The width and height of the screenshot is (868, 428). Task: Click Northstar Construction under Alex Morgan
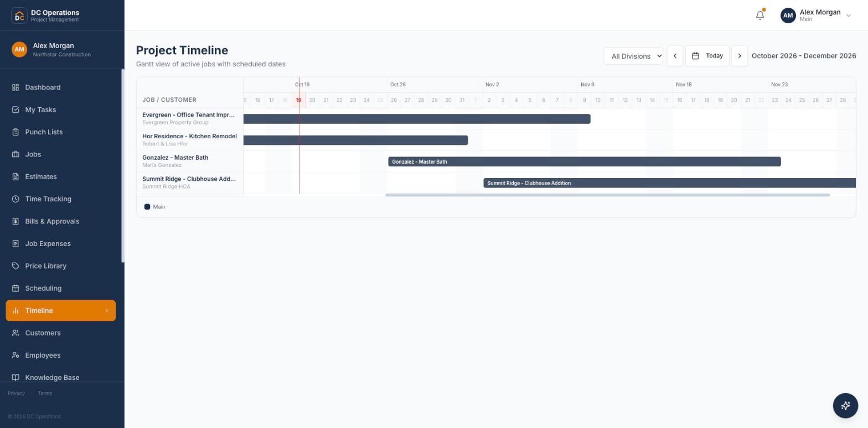pyautogui.click(x=62, y=55)
